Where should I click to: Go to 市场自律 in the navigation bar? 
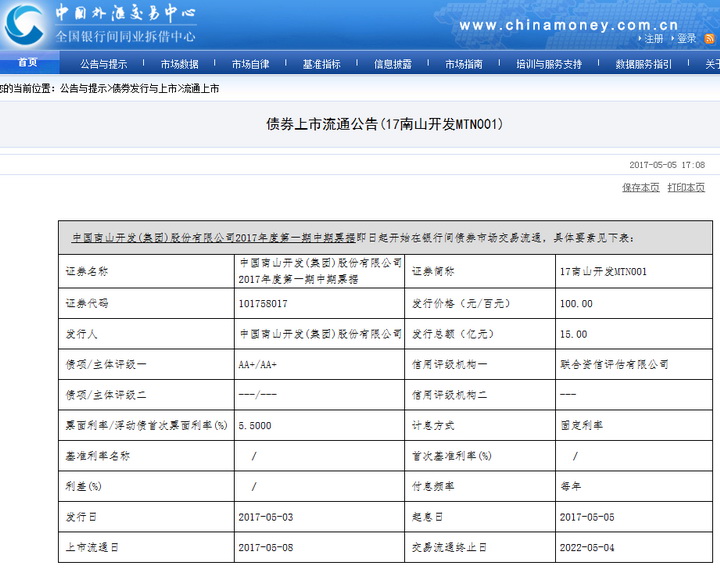250,64
